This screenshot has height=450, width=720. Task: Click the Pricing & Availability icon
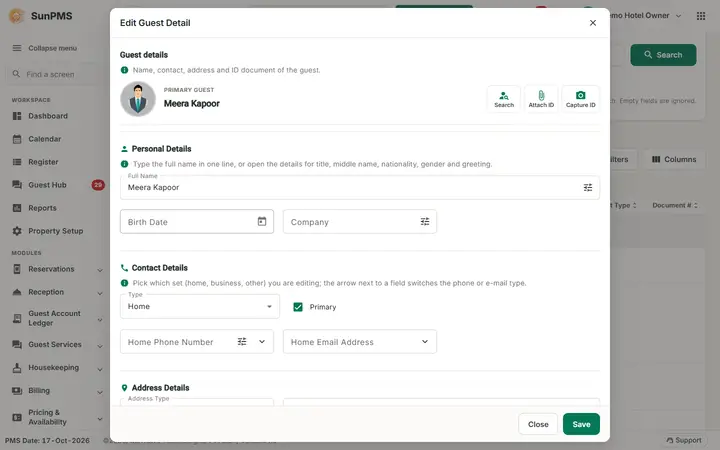point(17,417)
